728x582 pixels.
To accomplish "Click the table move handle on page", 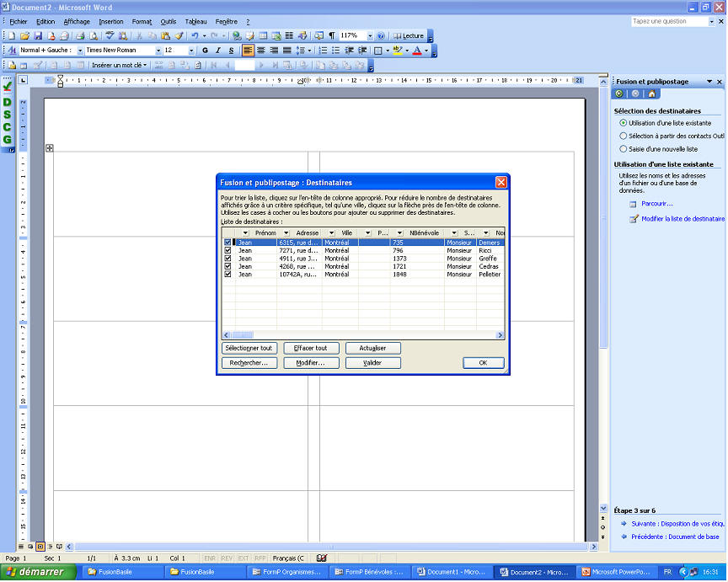I will (49, 148).
